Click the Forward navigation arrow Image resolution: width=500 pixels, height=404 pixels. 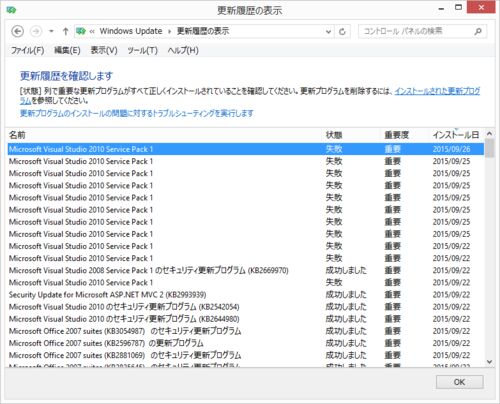[x=36, y=31]
